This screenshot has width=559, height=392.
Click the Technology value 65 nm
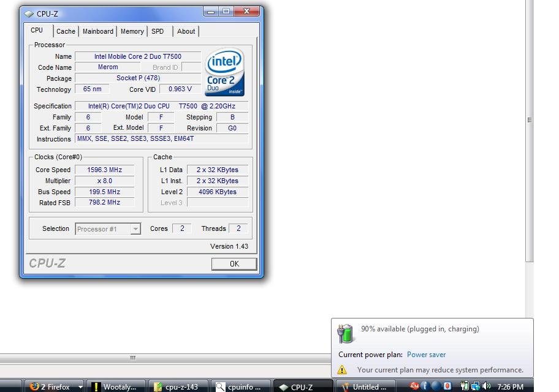(x=92, y=89)
